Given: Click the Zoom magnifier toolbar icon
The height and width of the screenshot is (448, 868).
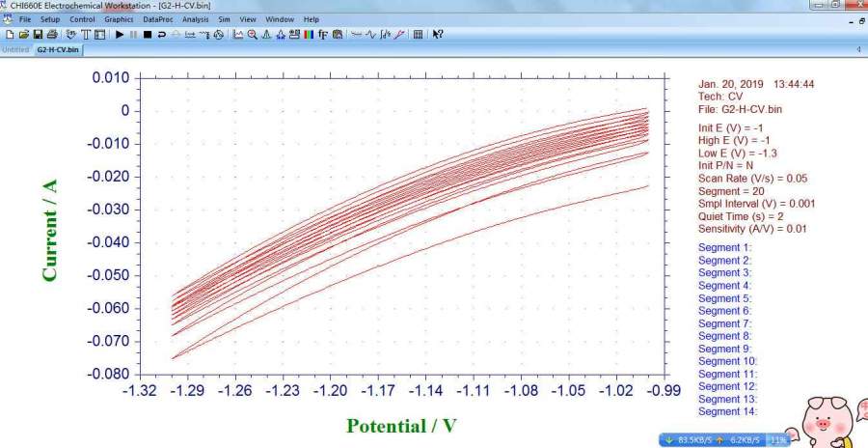Looking at the screenshot, I should click(253, 35).
